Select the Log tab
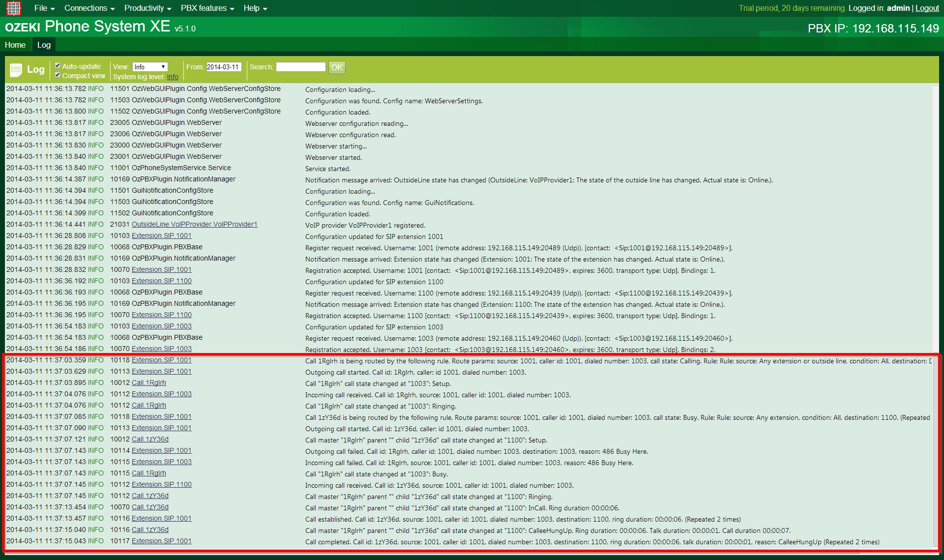Viewport: 944px width, 560px height. pyautogui.click(x=43, y=45)
